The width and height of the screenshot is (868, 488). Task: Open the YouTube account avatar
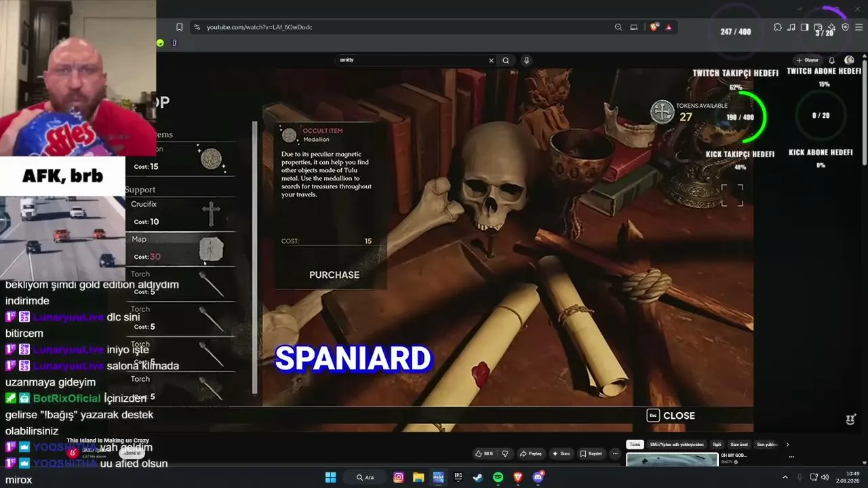tap(849, 60)
